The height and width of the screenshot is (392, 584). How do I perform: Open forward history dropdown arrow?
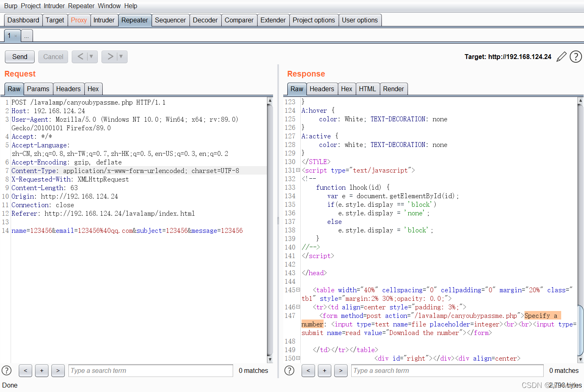[x=121, y=57]
